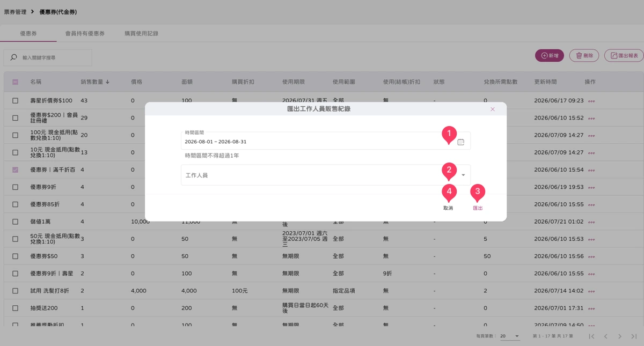Click the 新增 button
The width and height of the screenshot is (644, 346).
(550, 55)
